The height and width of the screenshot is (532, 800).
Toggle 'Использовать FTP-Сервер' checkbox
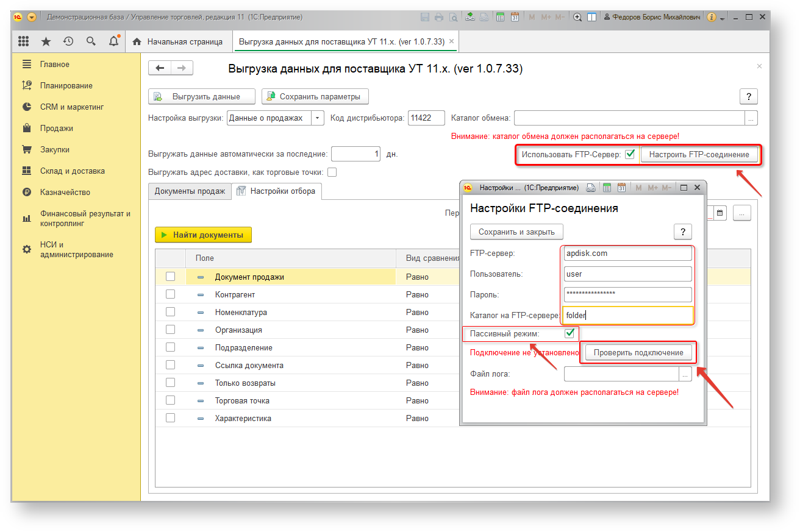(630, 154)
